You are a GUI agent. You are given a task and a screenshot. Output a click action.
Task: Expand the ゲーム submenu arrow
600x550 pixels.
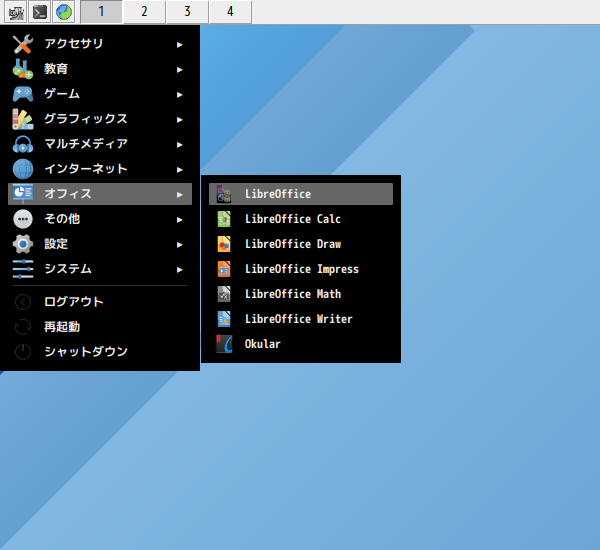click(x=179, y=95)
